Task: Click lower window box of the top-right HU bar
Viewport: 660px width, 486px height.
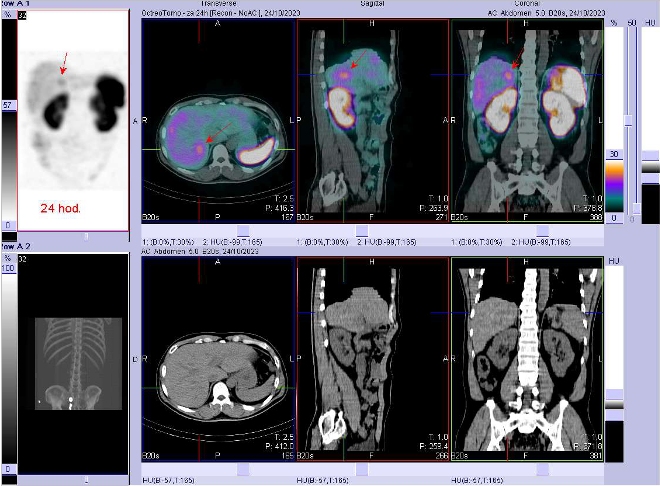Action: pyautogui.click(x=650, y=178)
